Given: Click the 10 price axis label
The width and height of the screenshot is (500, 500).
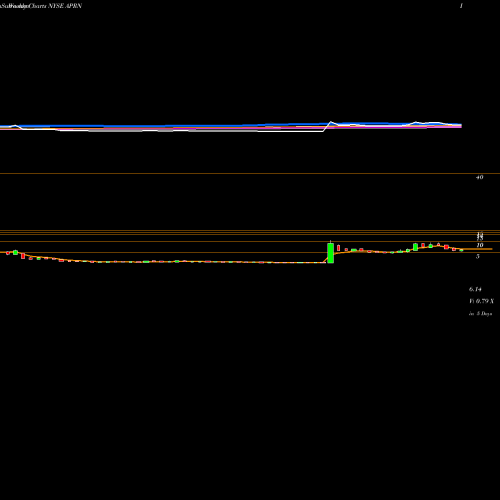Looking at the screenshot, I should pyautogui.click(x=480, y=245).
